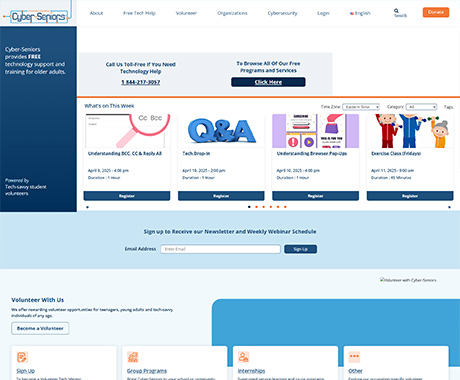Viewport: 460px width, 380px height.
Task: Expand the Time Zone dropdown
Action: (361, 107)
